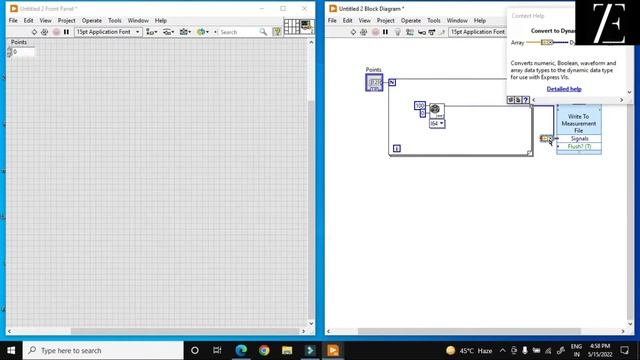The width and height of the screenshot is (640, 360).
Task: Open Tools menu in Block Diagram window
Action: click(x=434, y=20)
